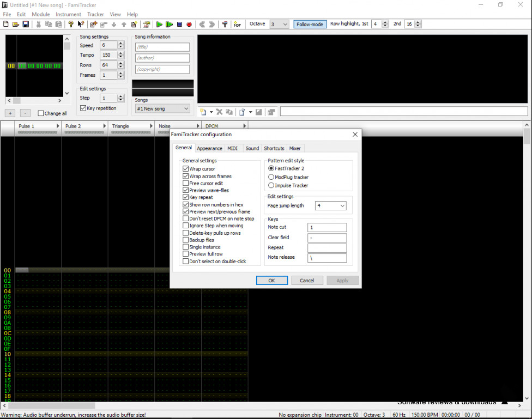Click the red Record edit-mode icon
Image resolution: width=532 pixels, height=419 pixels.
[x=189, y=24]
